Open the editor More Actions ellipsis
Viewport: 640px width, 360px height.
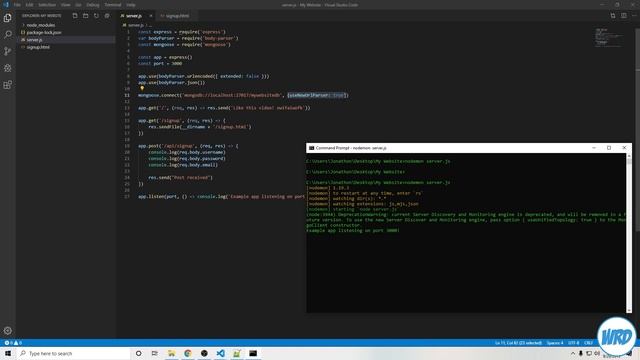[634, 16]
